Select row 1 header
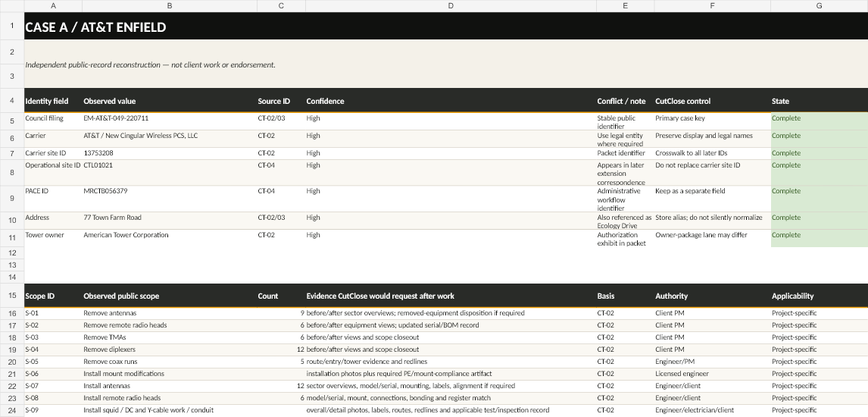Image resolution: width=868 pixels, height=417 pixels. [x=12, y=26]
